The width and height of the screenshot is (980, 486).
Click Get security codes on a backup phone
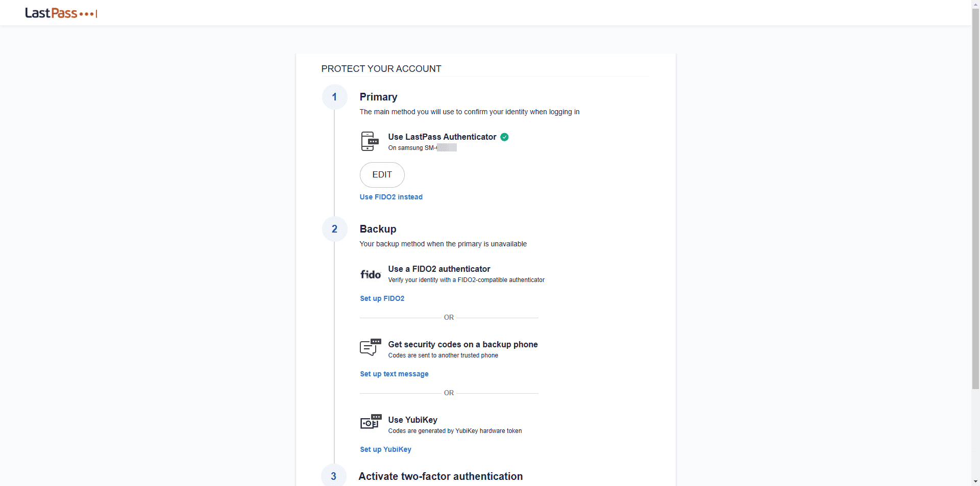(463, 344)
